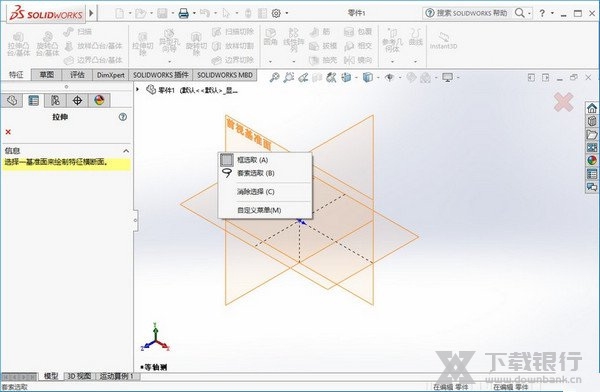
Task: Choose the 镜向 mirror tool
Action: (357, 60)
